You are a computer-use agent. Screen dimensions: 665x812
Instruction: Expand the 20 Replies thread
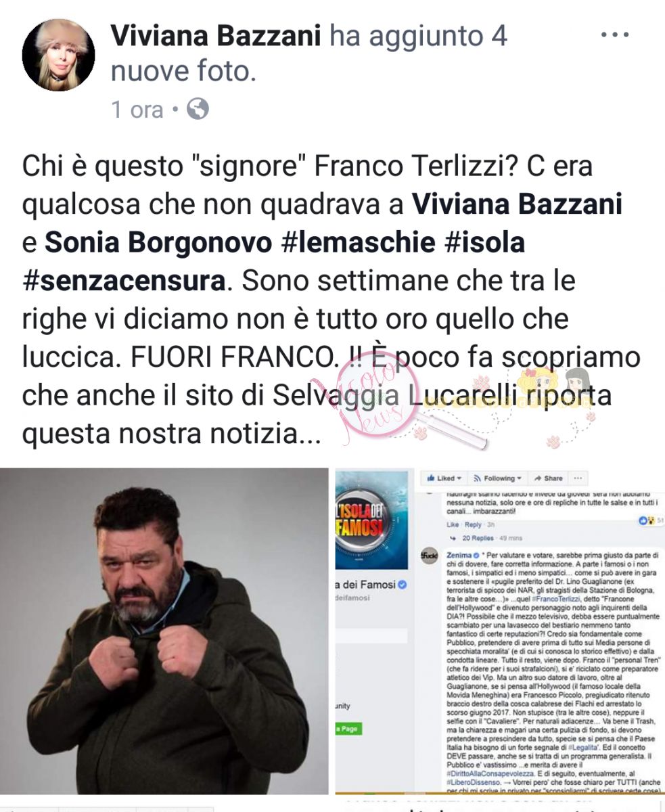point(478,538)
